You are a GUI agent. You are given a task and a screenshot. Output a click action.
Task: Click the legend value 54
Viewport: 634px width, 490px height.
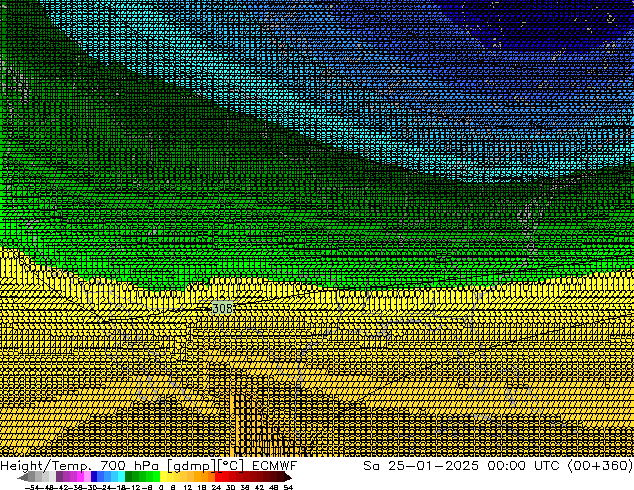click(289, 488)
